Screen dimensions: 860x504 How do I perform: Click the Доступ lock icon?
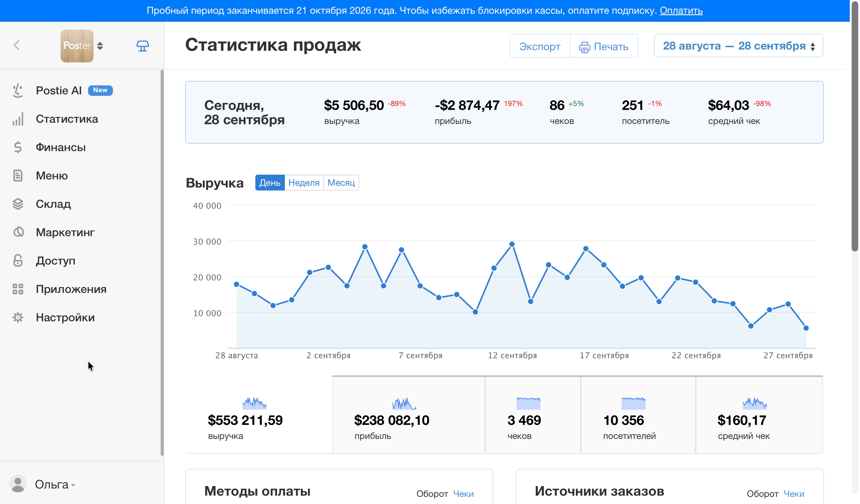click(x=18, y=260)
